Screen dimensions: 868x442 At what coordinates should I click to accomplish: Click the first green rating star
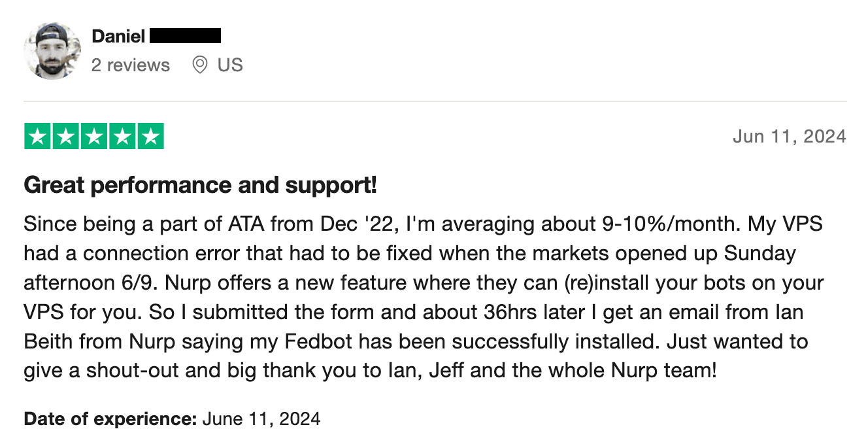point(38,136)
